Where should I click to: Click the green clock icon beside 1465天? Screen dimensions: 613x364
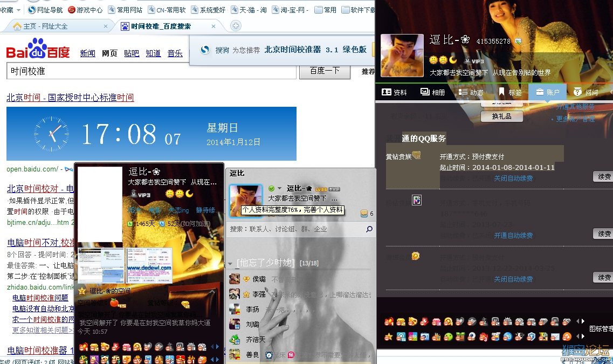point(130,224)
